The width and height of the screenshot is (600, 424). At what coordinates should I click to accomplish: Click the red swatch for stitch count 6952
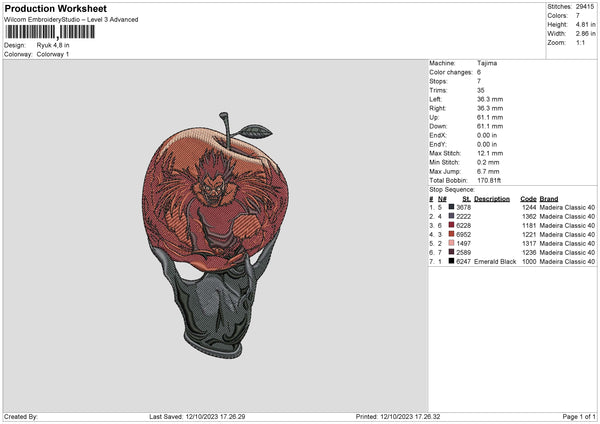pyautogui.click(x=452, y=234)
